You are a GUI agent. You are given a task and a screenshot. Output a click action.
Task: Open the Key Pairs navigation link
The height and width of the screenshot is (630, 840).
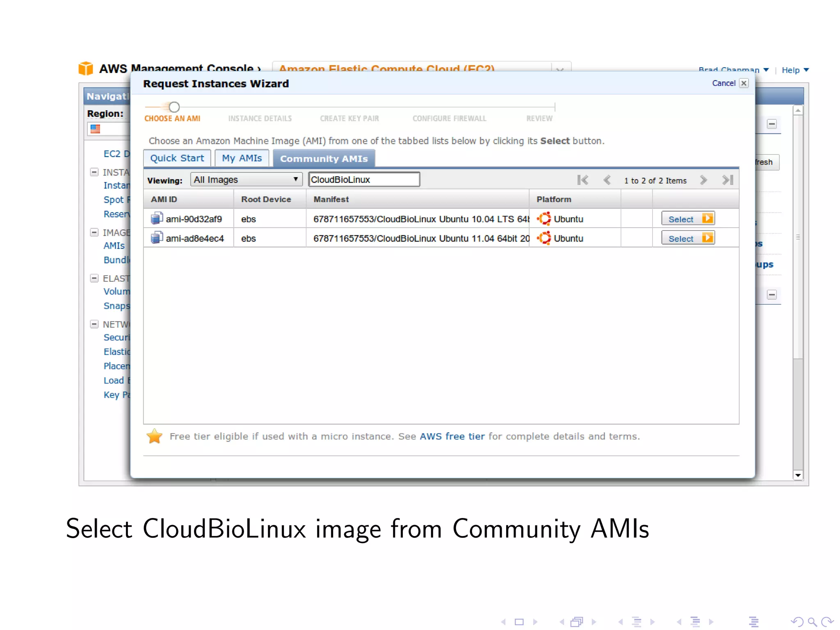[x=117, y=395]
